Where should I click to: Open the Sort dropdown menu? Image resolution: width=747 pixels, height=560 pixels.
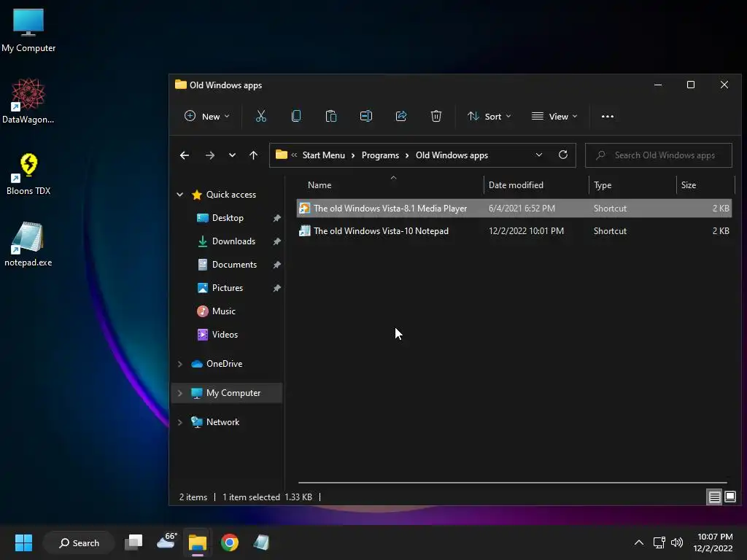point(489,116)
